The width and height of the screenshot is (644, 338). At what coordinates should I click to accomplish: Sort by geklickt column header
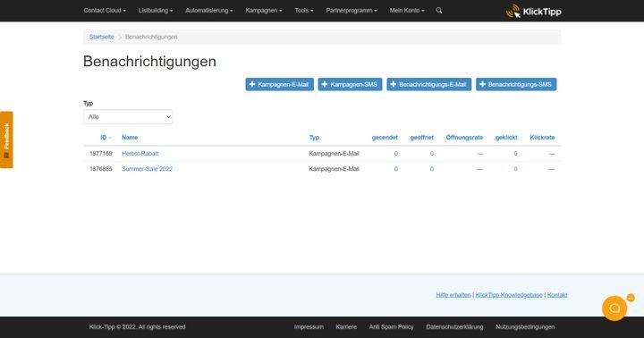pos(506,138)
